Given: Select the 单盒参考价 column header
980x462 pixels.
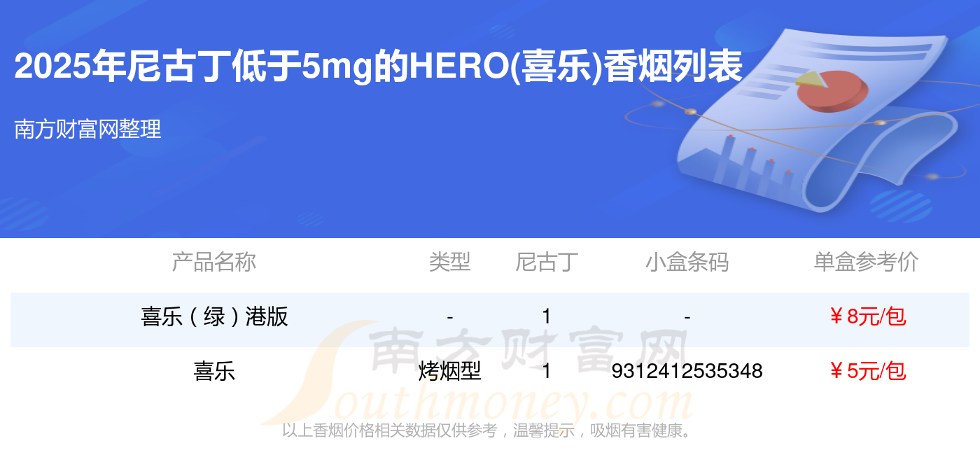Looking at the screenshot, I should point(866,262).
